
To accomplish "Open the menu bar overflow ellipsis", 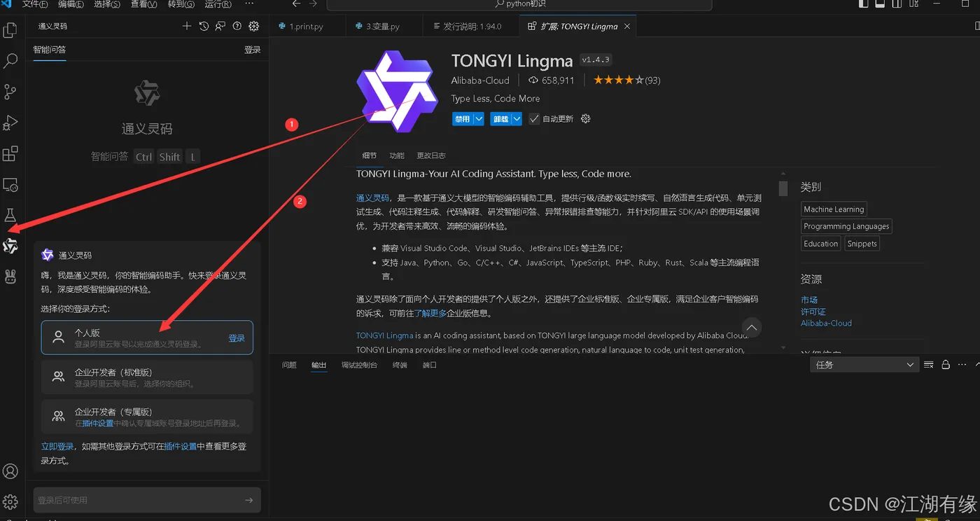I will pos(249,4).
